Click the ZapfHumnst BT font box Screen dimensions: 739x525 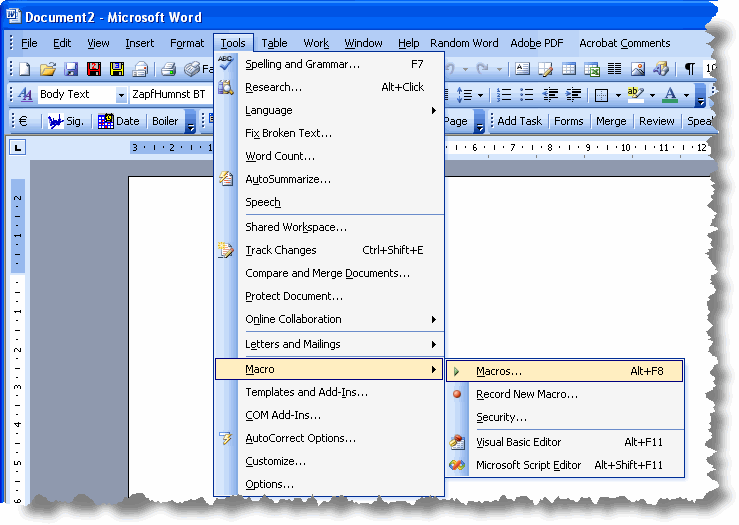tap(170, 94)
